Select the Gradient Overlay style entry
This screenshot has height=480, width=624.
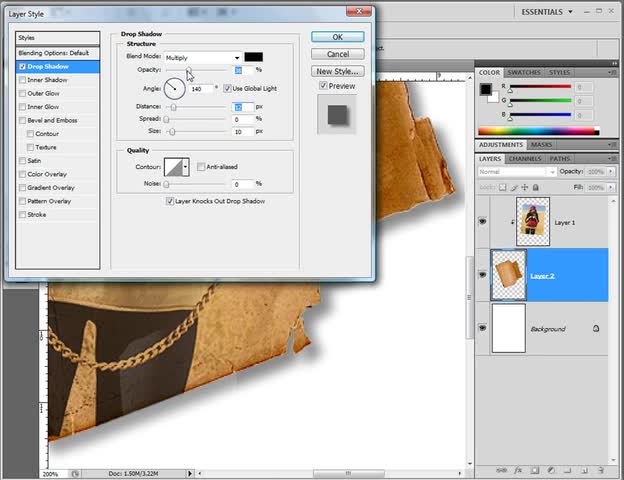(58, 187)
